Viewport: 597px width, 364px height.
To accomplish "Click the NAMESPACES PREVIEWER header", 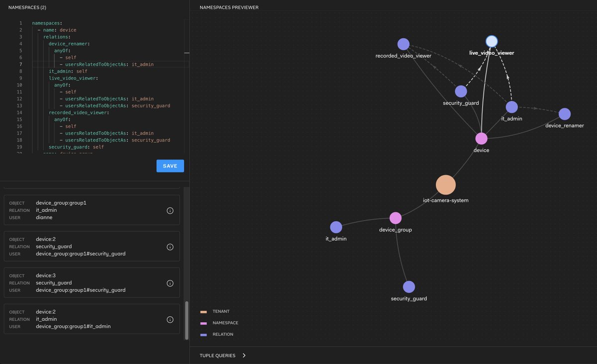I will 229,7.
